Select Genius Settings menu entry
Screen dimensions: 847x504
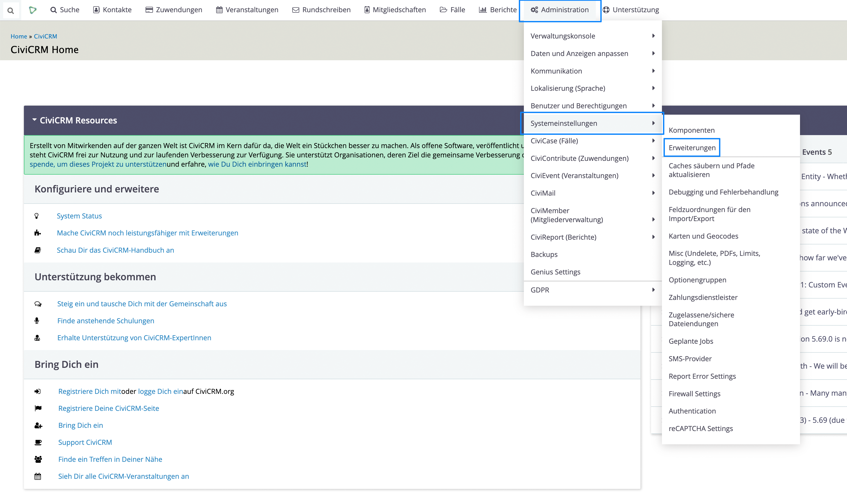click(593, 272)
